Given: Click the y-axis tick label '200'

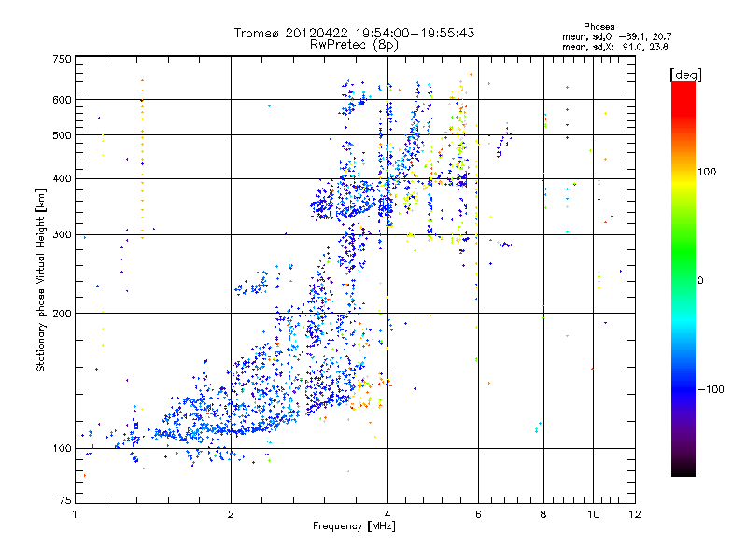Looking at the screenshot, I should [x=62, y=314].
